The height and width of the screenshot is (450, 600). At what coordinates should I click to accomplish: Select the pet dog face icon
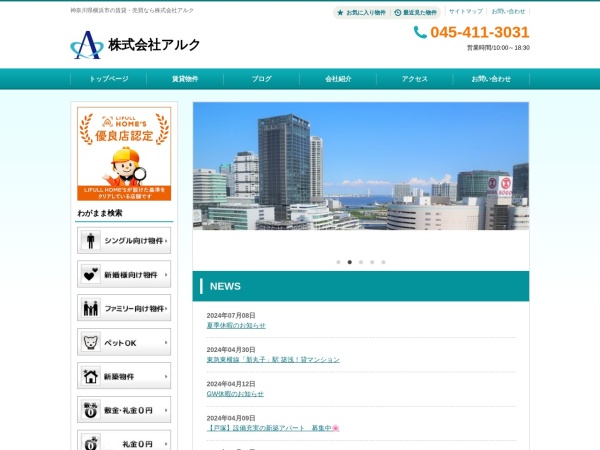(x=91, y=342)
